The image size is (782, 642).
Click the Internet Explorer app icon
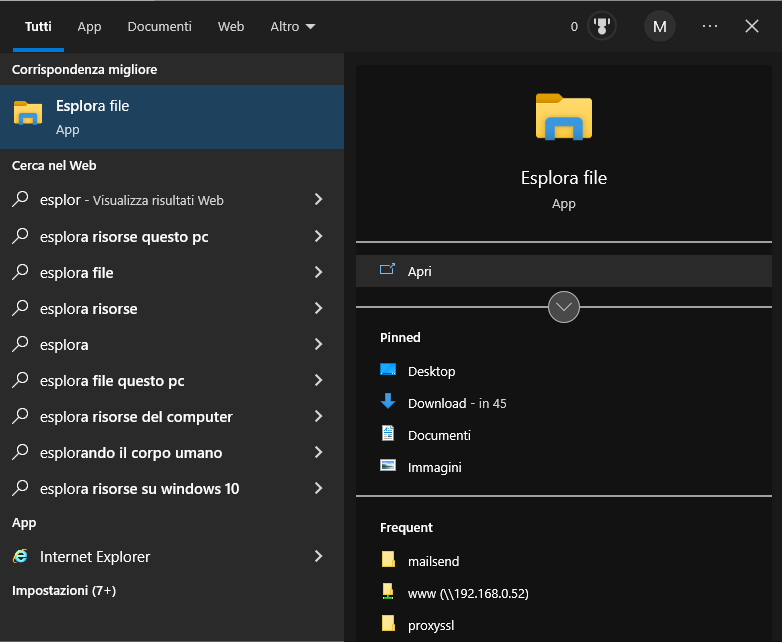coord(20,556)
